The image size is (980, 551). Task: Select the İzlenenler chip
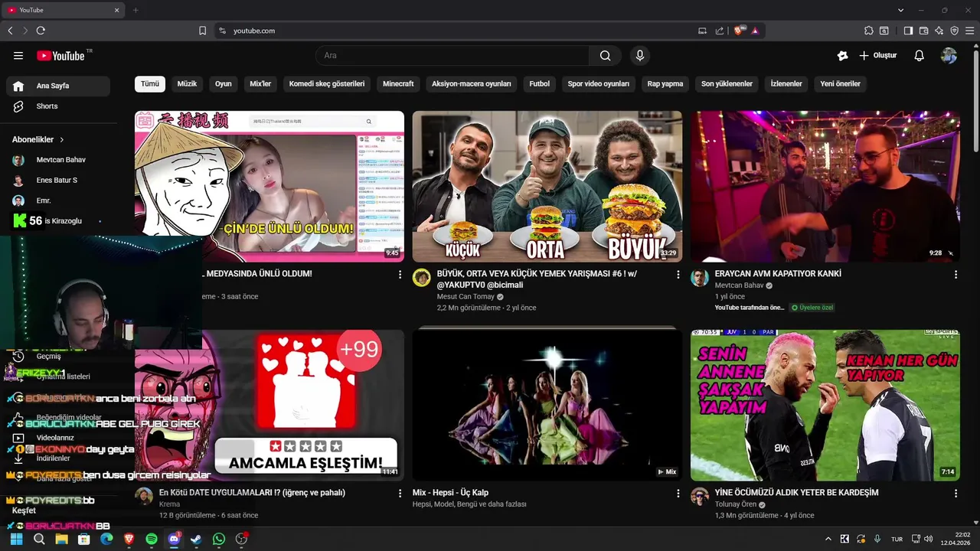[786, 83]
